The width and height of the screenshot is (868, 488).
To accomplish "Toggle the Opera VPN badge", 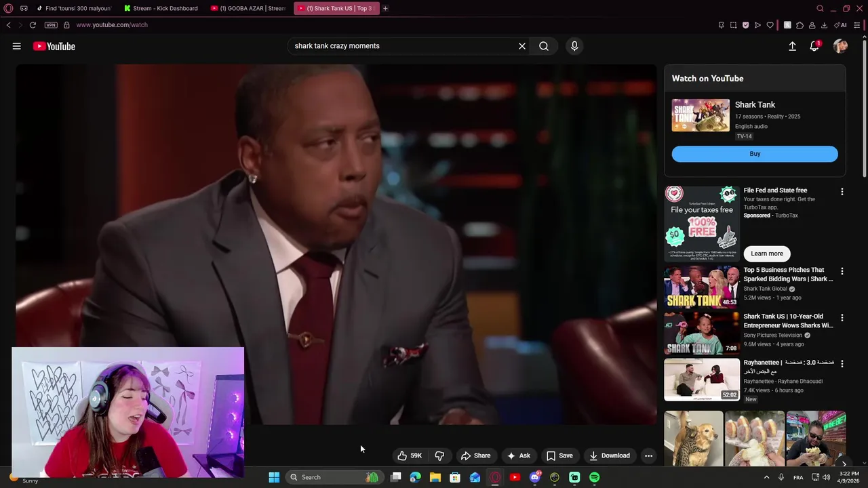I will point(51,25).
